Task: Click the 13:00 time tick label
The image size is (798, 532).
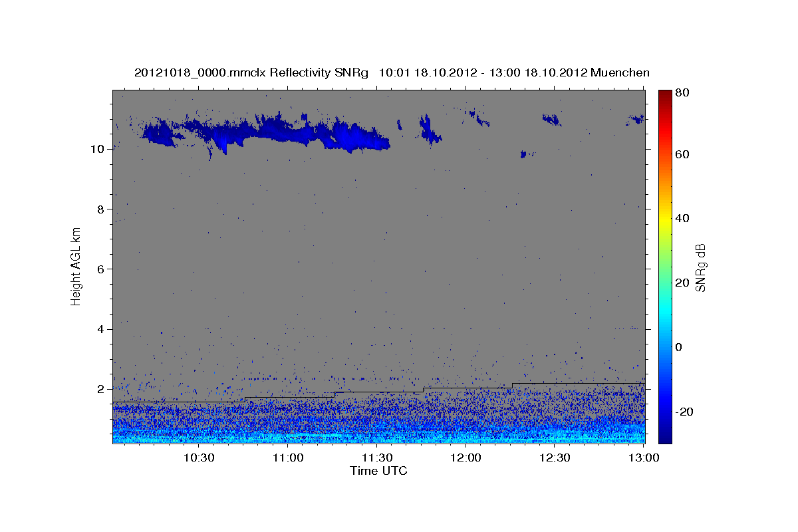Action: coord(644,458)
